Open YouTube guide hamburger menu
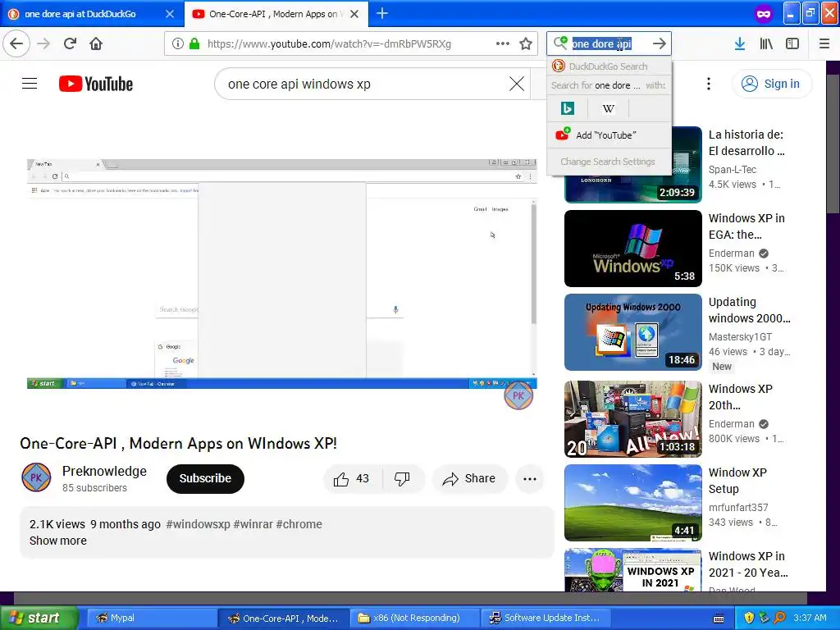The width and height of the screenshot is (840, 630). [x=30, y=84]
